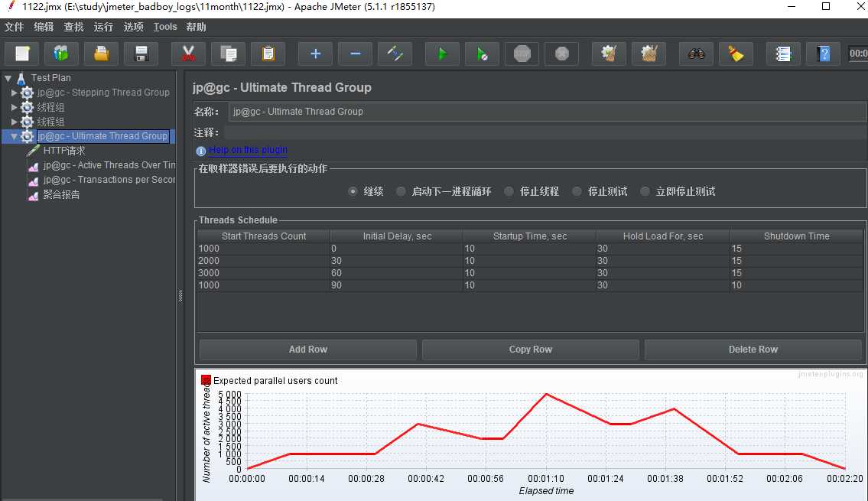Open the 帮助 menu

tap(196, 27)
